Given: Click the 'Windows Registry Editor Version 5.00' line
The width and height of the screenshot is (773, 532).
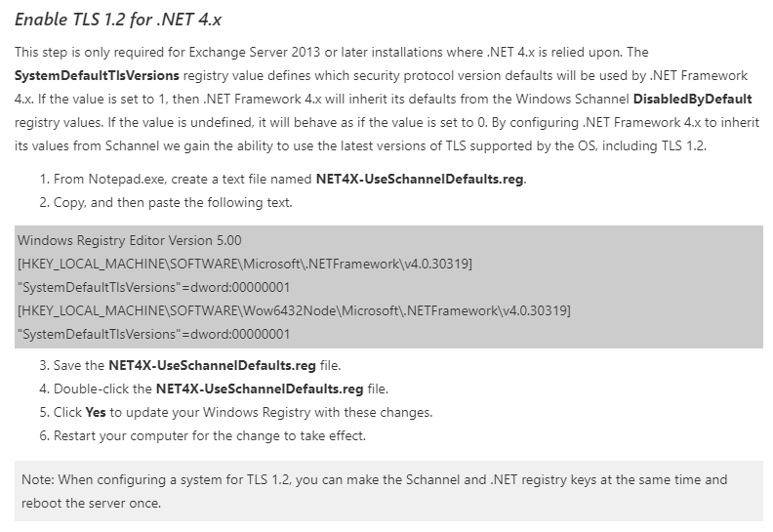Looking at the screenshot, I should [x=130, y=240].
